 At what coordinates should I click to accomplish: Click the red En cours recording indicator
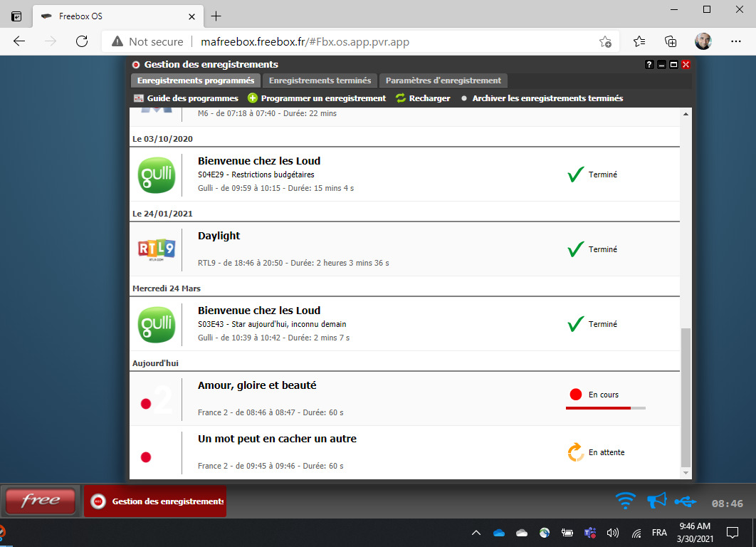(x=576, y=395)
